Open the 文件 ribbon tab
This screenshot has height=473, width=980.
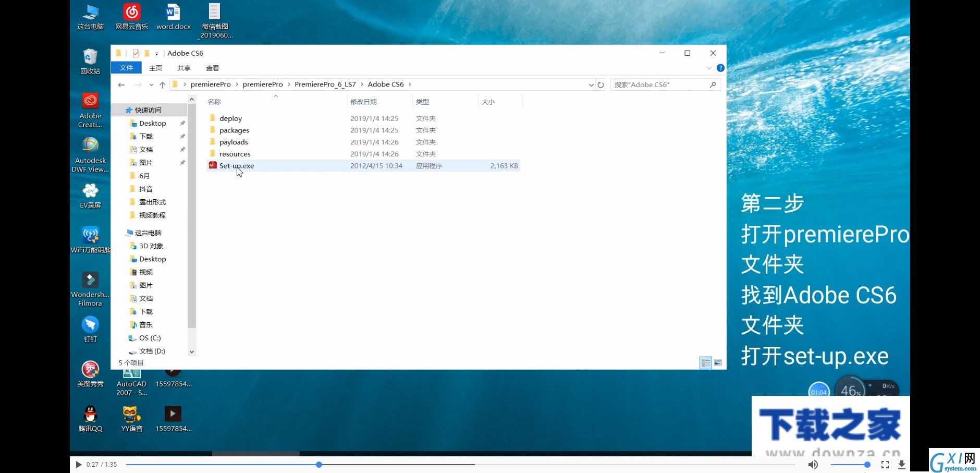coord(126,68)
